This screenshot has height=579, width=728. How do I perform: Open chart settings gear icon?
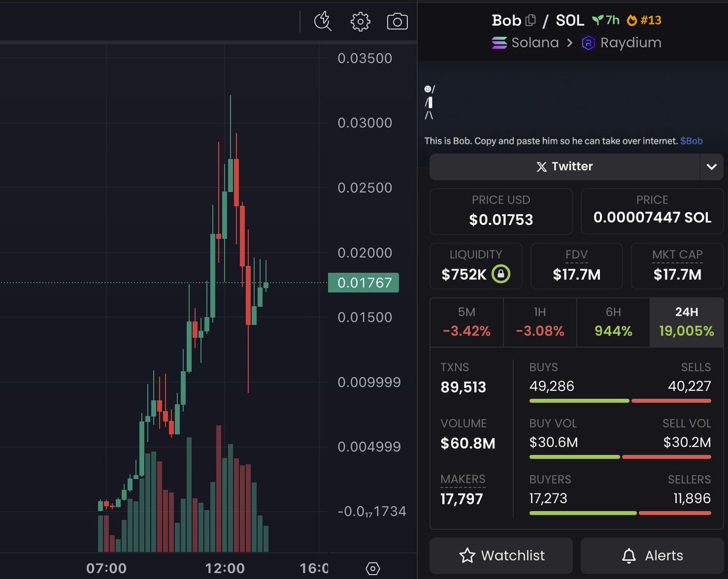pyautogui.click(x=360, y=22)
